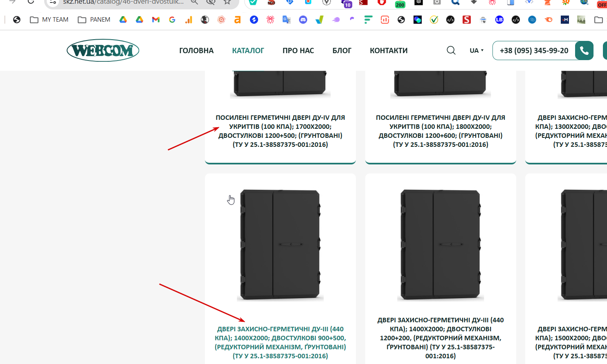
Task: Open the MY TEAM bookmarks folder
Action: pyautogui.click(x=49, y=20)
